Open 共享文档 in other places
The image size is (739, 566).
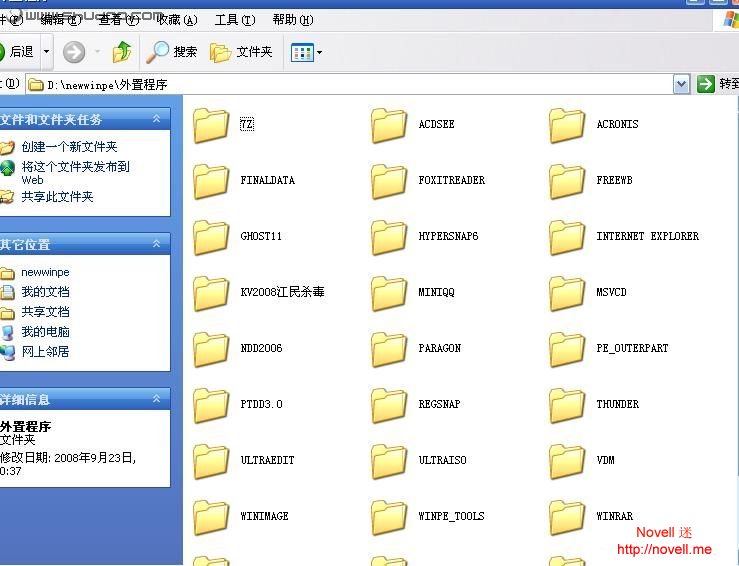(45, 312)
